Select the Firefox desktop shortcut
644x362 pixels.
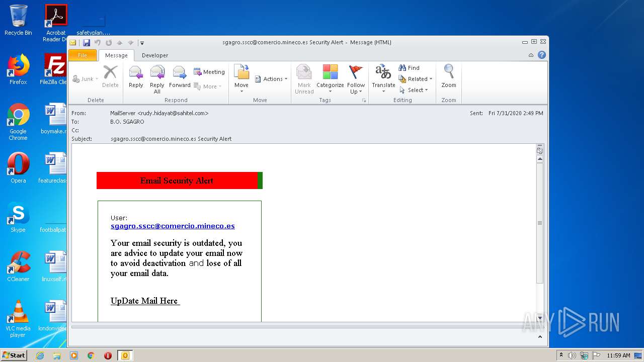tap(18, 69)
